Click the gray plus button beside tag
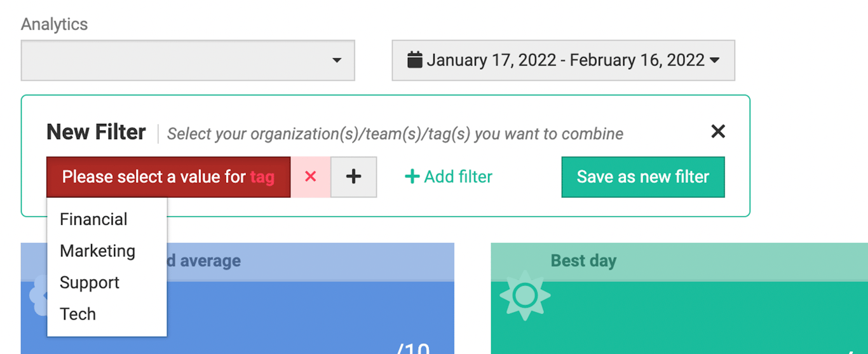This screenshot has height=354, width=868. (x=353, y=177)
